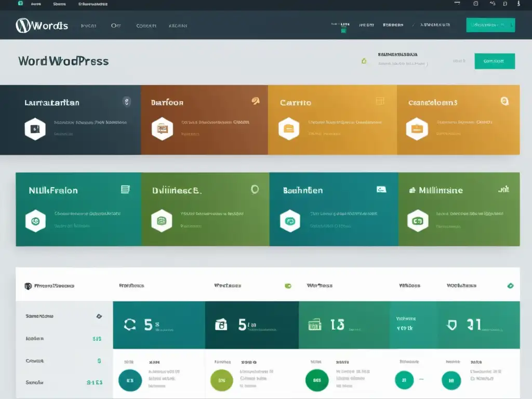Click the briefcase hexagon icon in the Canetoloens card

417,129
